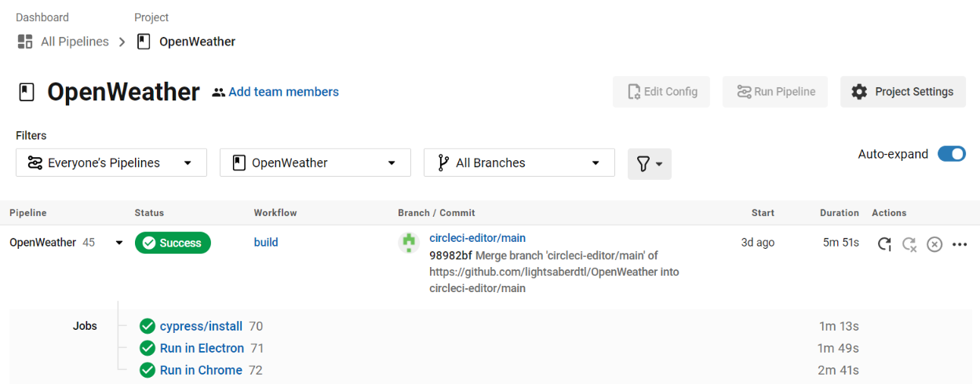This screenshot has height=384, width=980.
Task: Click the rerun workflow from start icon
Action: (884, 243)
